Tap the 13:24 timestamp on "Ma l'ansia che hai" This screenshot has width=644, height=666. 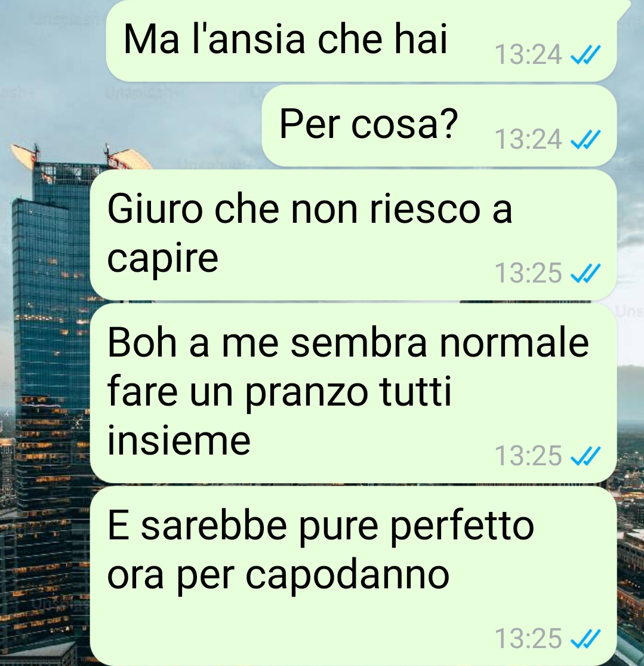tap(528, 55)
